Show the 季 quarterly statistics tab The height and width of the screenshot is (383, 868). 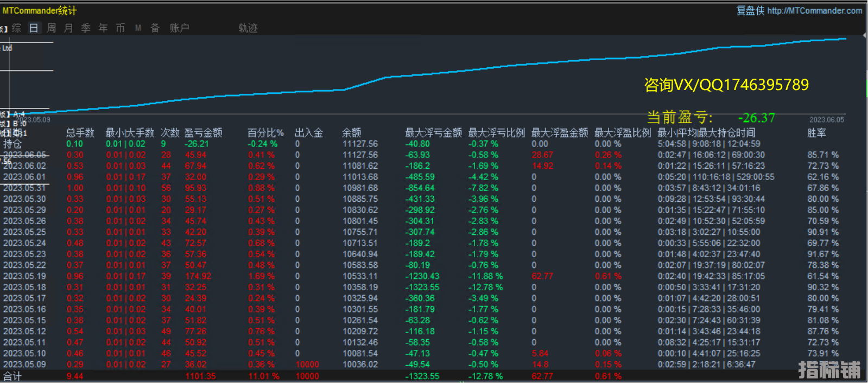86,28
